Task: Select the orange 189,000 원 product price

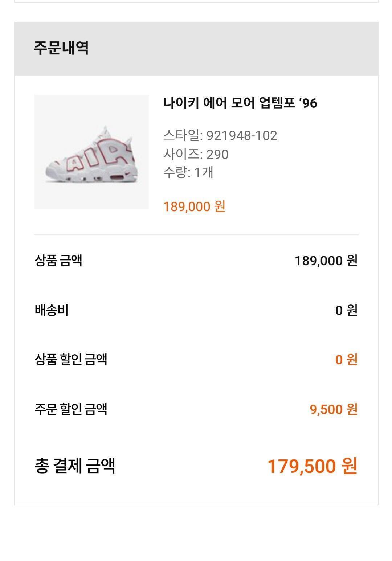Action: [195, 206]
